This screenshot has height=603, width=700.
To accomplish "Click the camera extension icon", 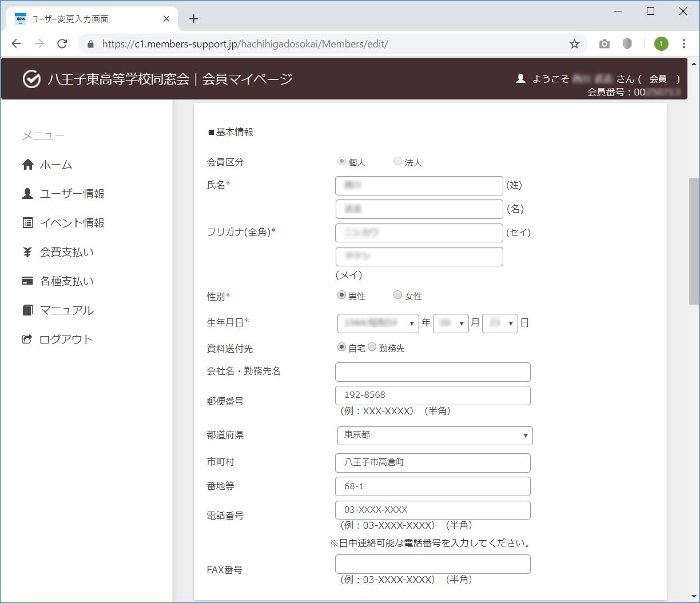I will tap(604, 44).
